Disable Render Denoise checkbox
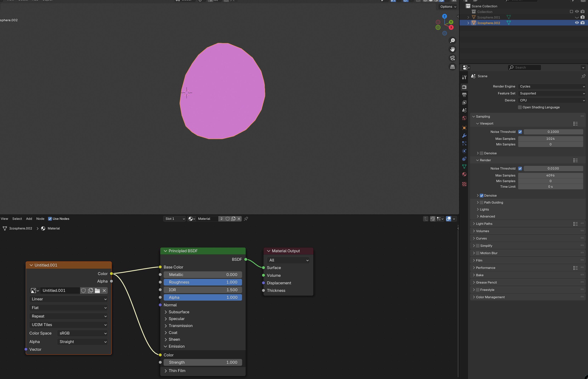Image resolution: width=588 pixels, height=379 pixels. (482, 196)
